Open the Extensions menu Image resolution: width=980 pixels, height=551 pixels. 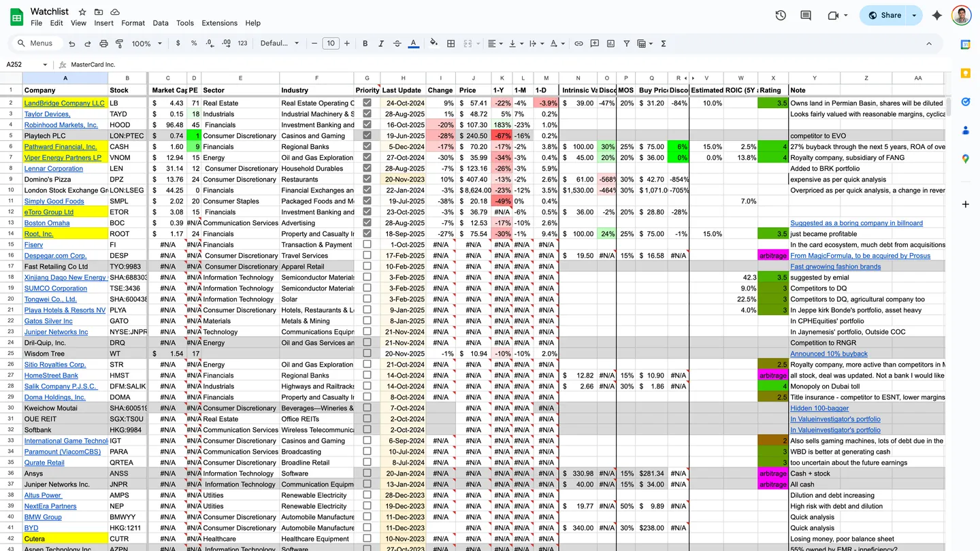(219, 23)
